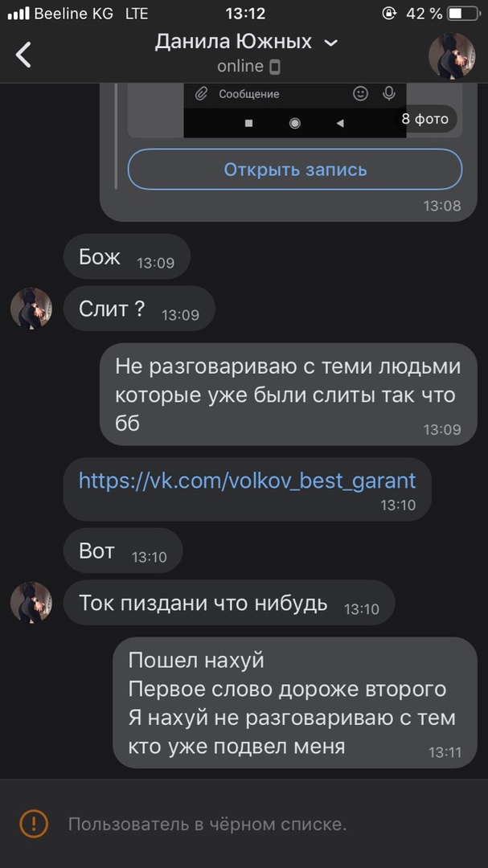
Task: Open the profile avatar in top right
Action: 451,55
